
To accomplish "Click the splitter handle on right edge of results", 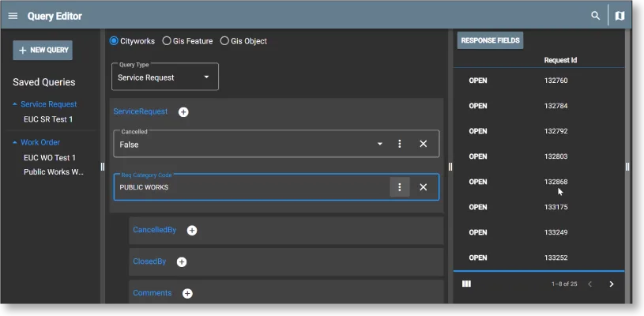I will (x=627, y=167).
